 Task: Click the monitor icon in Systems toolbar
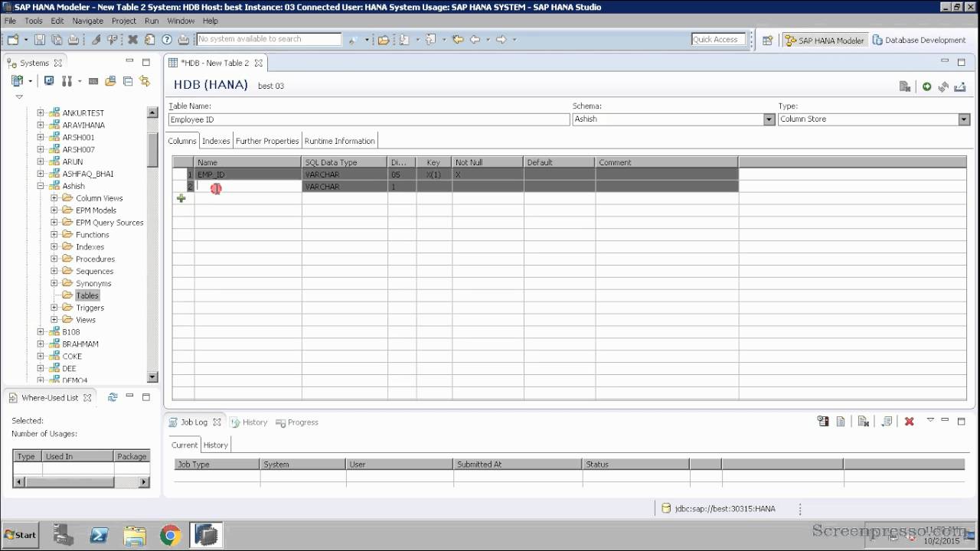49,80
